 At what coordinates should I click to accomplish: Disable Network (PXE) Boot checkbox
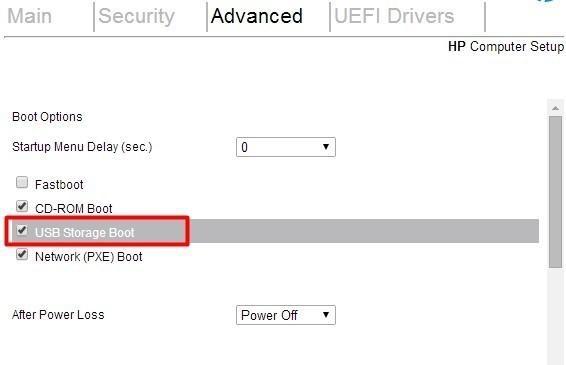coord(22,254)
